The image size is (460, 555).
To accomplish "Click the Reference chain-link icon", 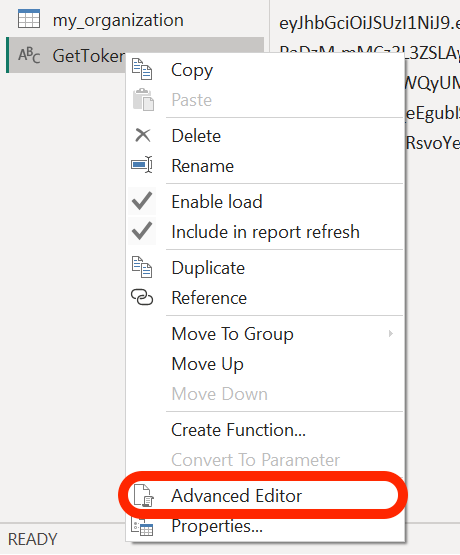I will 142,297.
